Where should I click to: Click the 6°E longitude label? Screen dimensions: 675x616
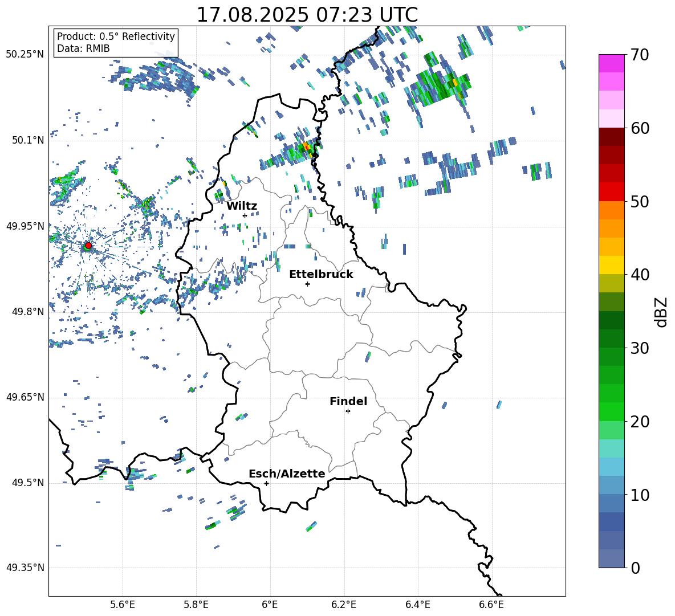pyautogui.click(x=270, y=605)
